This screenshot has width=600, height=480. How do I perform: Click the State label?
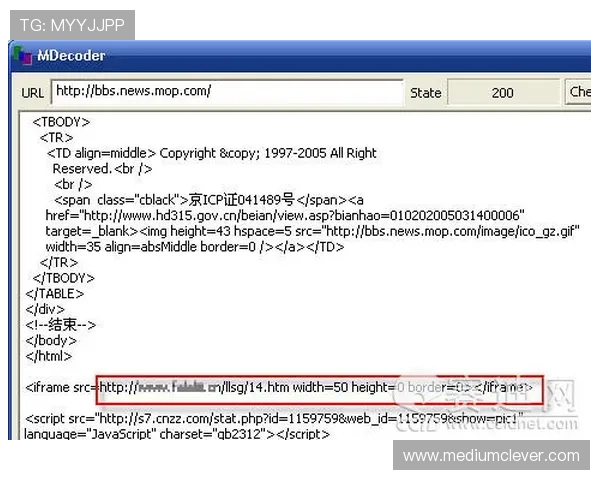pyautogui.click(x=425, y=92)
